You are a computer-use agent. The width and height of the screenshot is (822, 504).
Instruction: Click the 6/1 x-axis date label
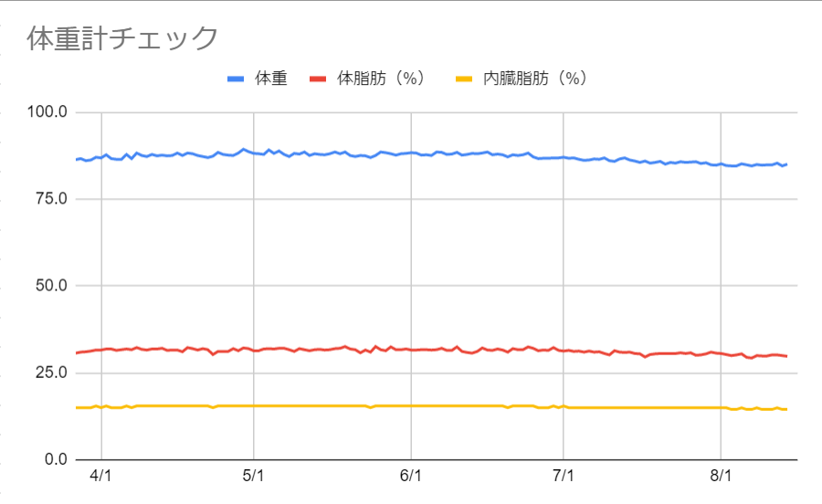[x=410, y=476]
